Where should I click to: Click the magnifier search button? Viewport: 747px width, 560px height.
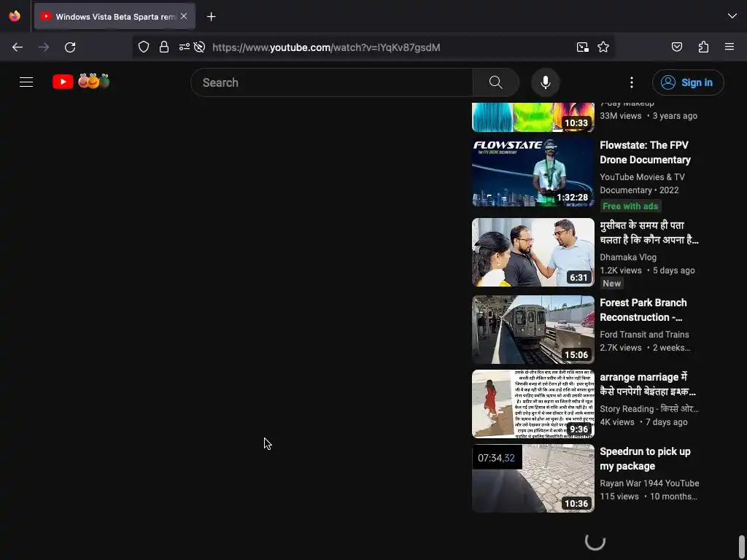496,82
